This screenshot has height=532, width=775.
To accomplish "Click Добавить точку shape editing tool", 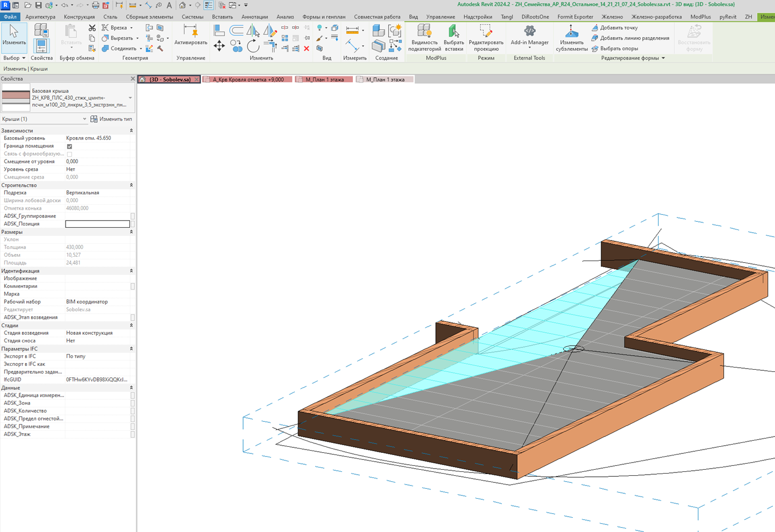I will 614,28.
